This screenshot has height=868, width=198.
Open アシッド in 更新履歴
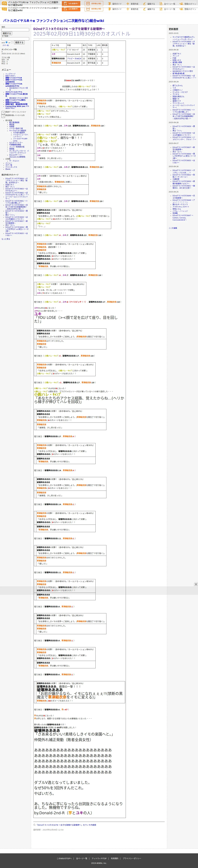point(176,56)
